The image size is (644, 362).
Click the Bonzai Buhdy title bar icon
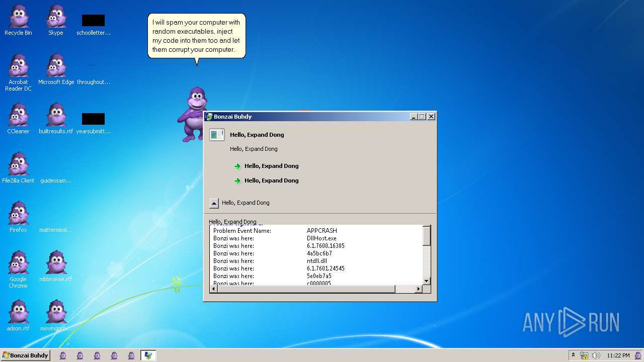209,117
